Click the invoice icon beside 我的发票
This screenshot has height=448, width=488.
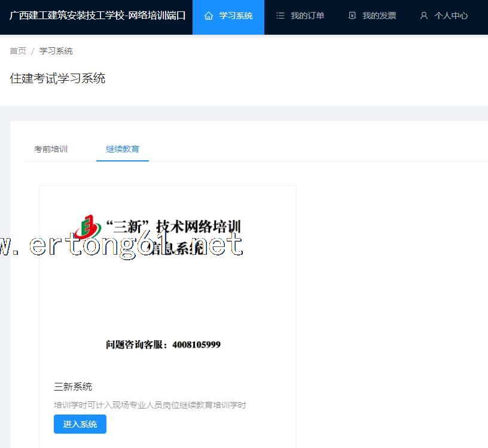pyautogui.click(x=352, y=16)
